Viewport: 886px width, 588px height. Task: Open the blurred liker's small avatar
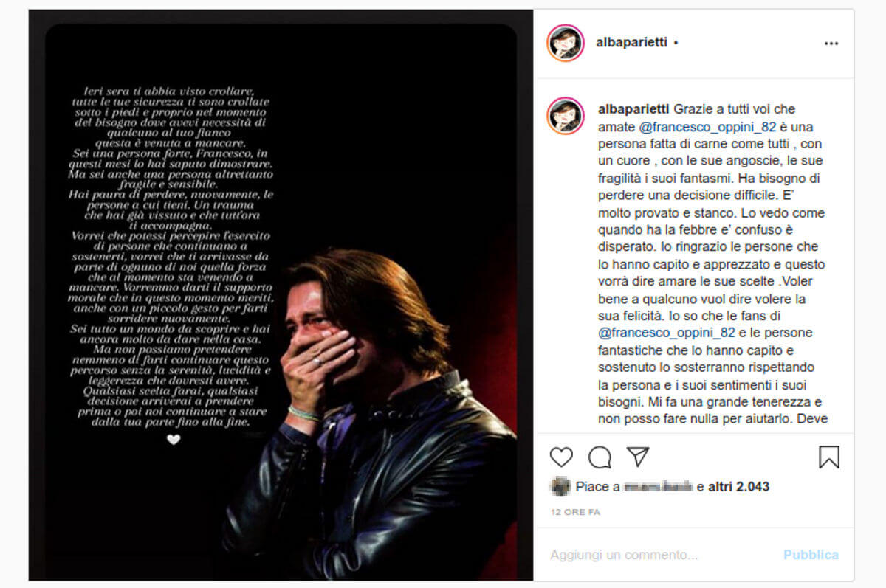click(x=560, y=486)
